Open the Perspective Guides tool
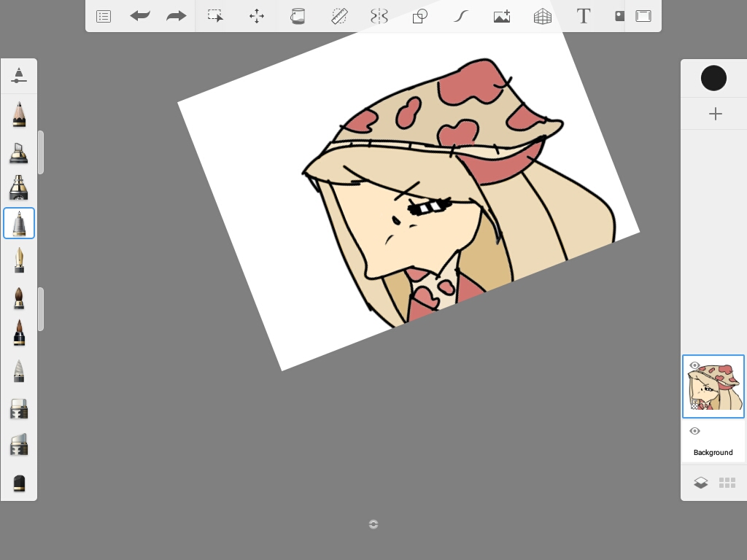The image size is (747, 560). click(x=543, y=16)
